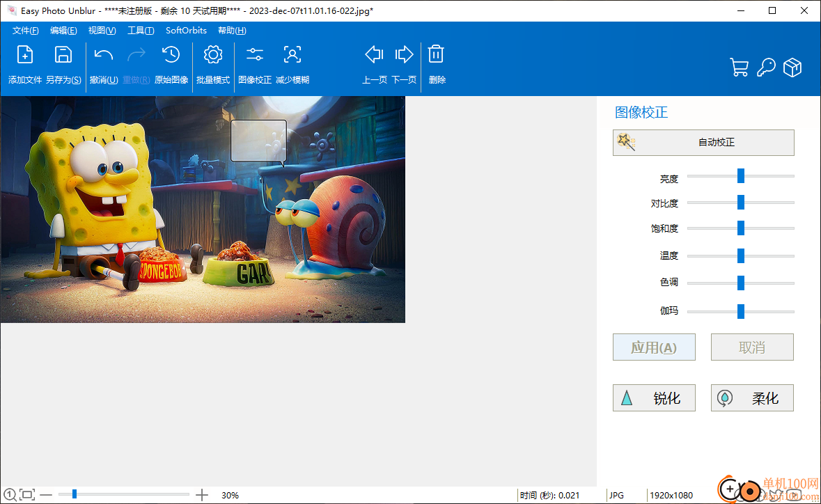
Task: Click the 1920x1080 resolution text
Action: 671,495
